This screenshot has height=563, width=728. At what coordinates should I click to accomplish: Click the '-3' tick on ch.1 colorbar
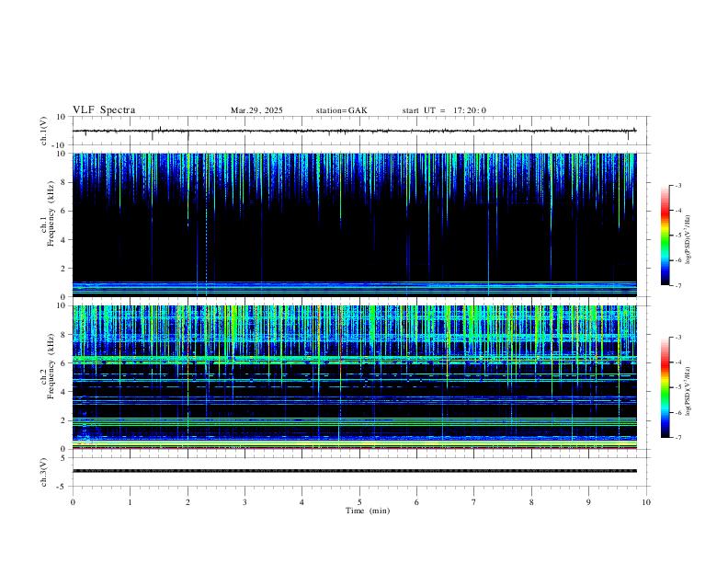click(x=677, y=185)
